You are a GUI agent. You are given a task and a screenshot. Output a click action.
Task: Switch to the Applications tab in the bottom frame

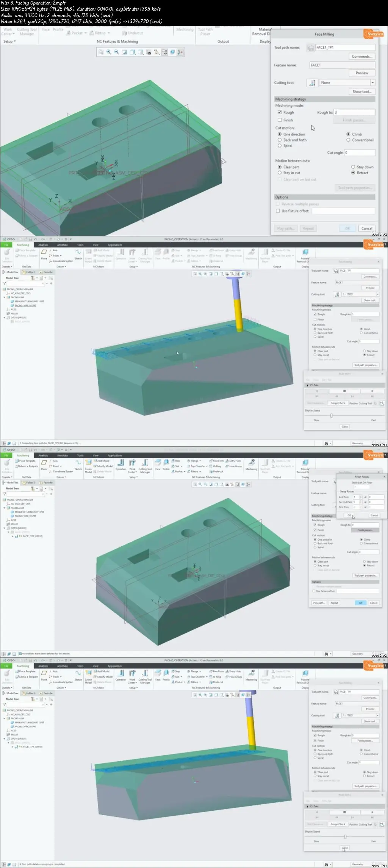115,666
